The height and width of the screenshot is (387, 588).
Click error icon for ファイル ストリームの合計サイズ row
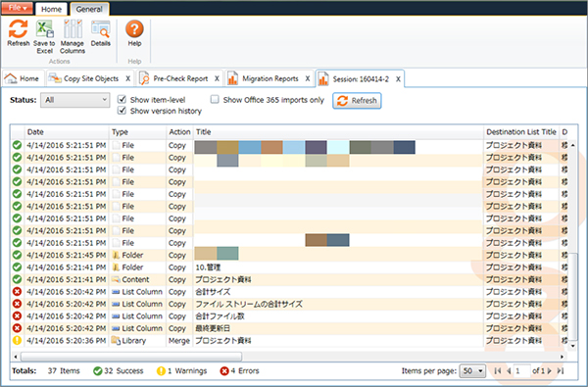[17, 304]
